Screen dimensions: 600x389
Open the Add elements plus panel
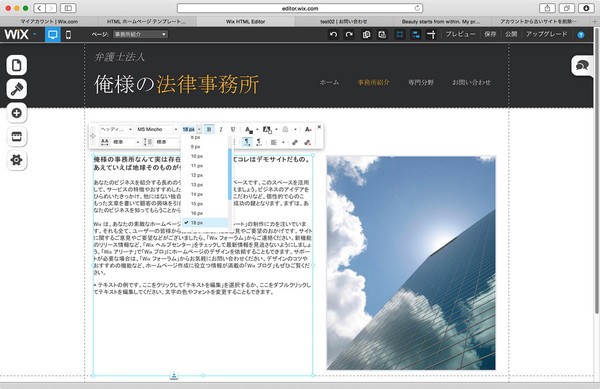[16, 113]
